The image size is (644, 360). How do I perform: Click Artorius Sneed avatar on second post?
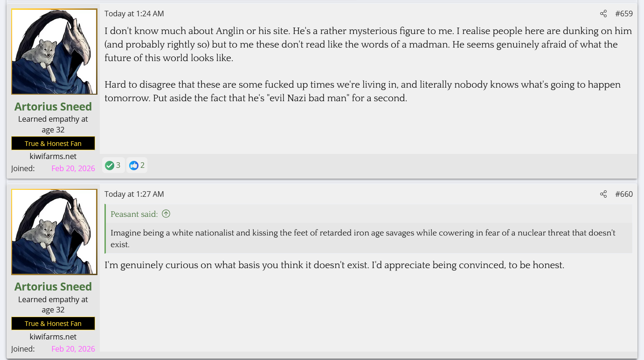(x=54, y=232)
